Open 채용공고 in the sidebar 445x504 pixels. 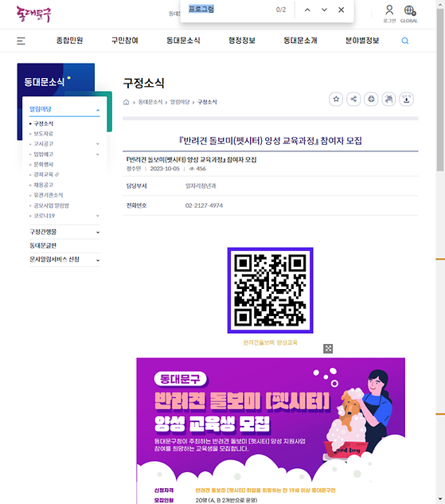(x=43, y=186)
